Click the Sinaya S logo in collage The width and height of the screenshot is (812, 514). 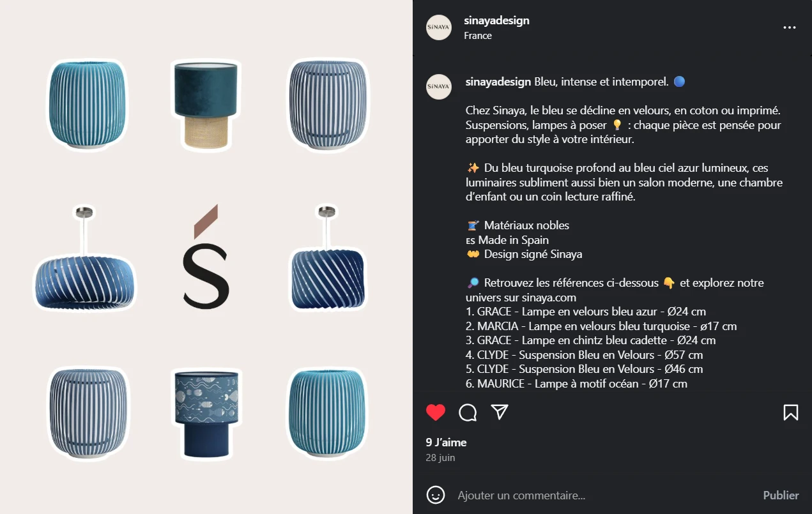click(206, 257)
